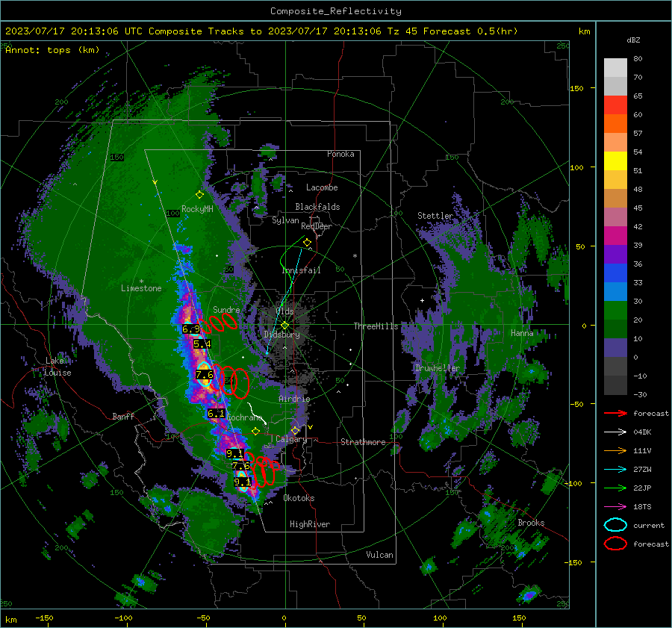Click the Strathmore label
Viewport: 672px width, 628px height.
363,442
